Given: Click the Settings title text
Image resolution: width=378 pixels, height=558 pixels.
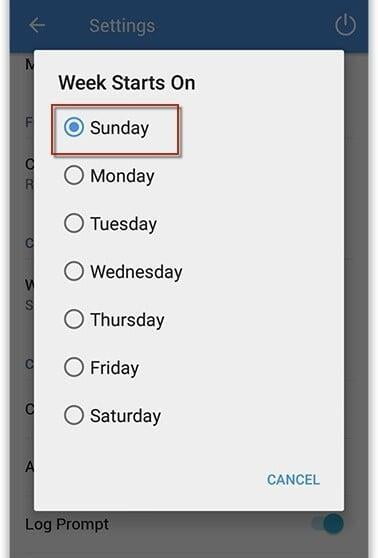Looking at the screenshot, I should pyautogui.click(x=122, y=26).
